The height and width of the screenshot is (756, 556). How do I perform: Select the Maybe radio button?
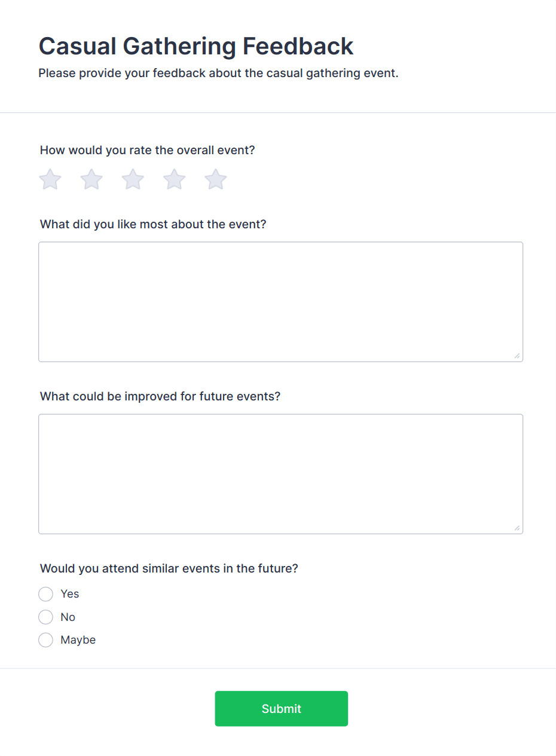point(46,640)
